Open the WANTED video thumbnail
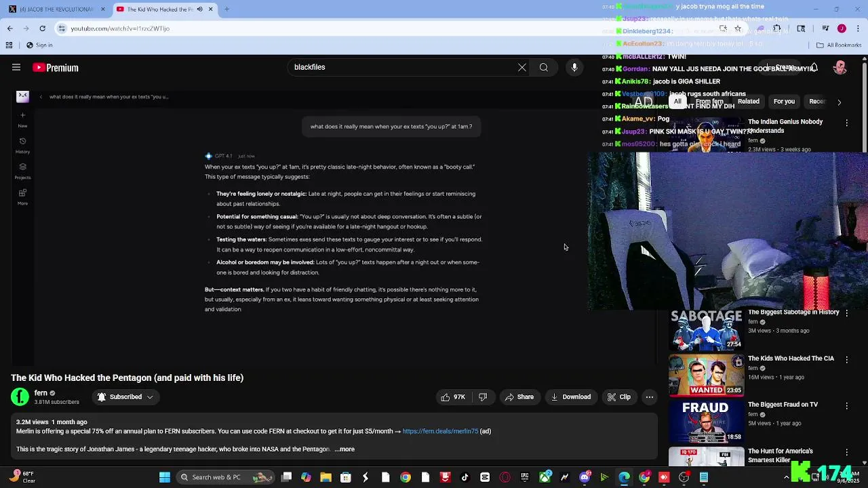868x488 pixels. tap(706, 375)
